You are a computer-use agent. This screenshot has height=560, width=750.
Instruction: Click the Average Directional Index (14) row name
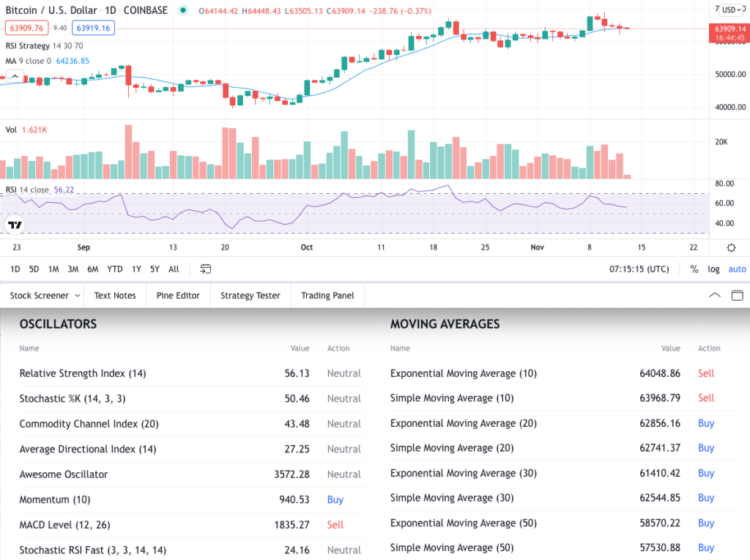tap(88, 449)
